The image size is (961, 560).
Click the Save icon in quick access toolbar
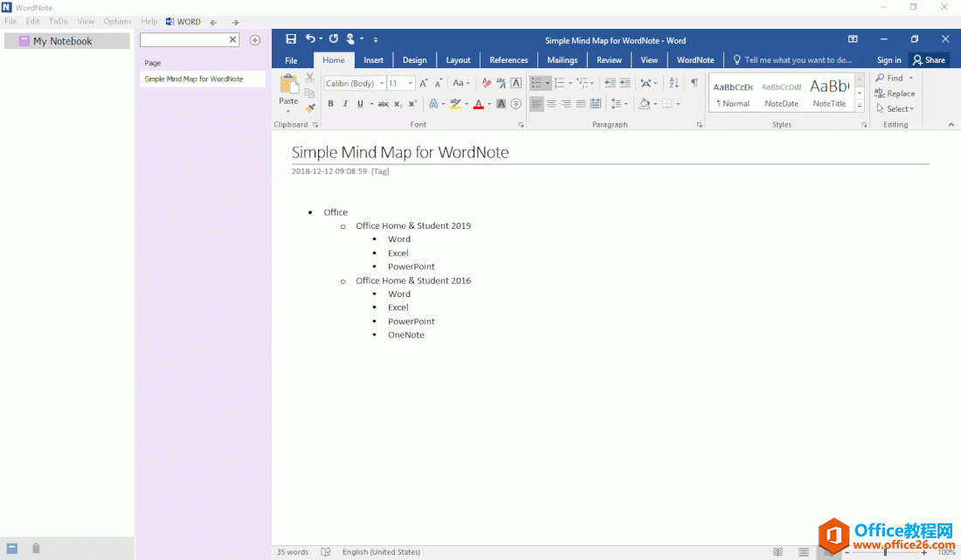coord(291,39)
